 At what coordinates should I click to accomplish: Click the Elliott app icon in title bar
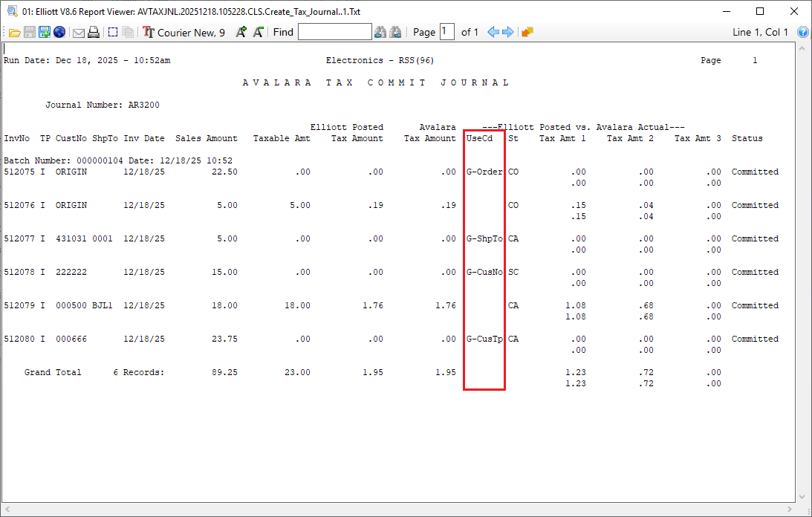[11, 10]
